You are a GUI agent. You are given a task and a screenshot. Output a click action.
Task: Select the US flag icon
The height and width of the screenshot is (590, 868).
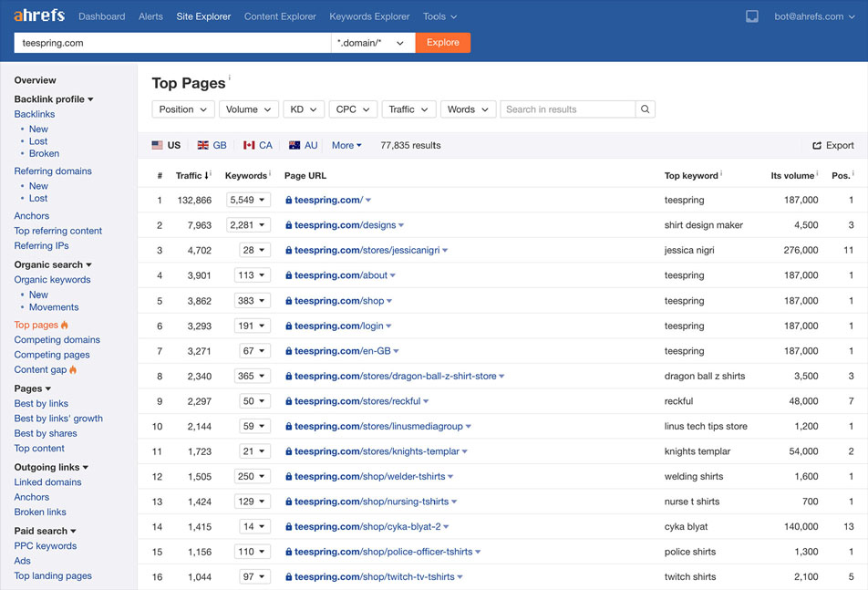coord(159,144)
